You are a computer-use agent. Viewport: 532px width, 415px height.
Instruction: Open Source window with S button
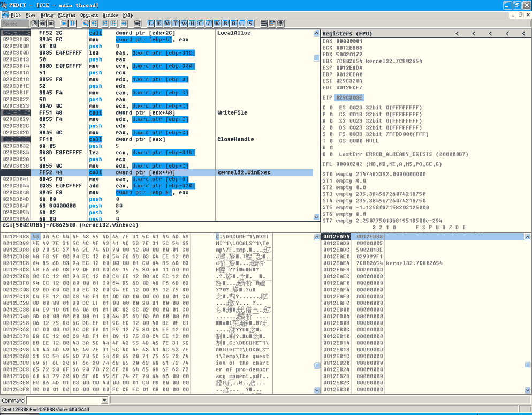pyautogui.click(x=250, y=24)
